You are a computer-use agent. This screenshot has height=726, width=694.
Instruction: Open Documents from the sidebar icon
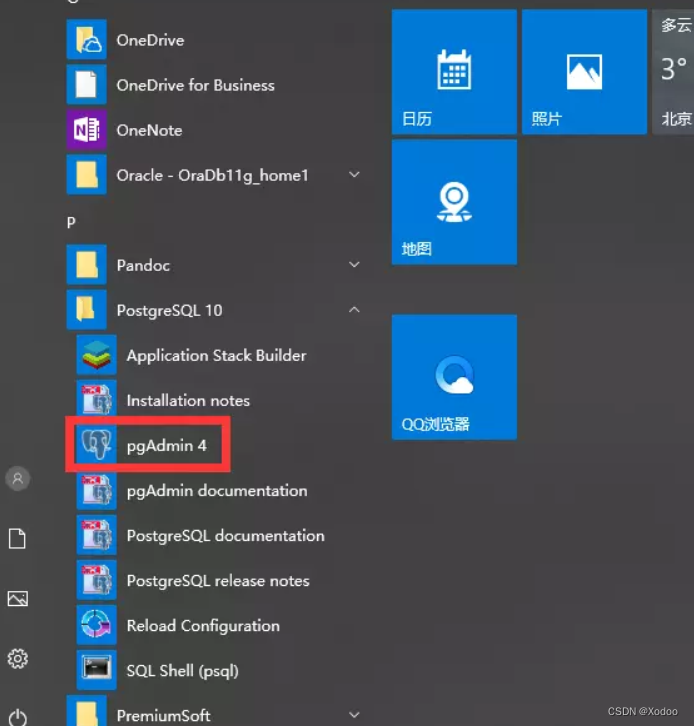[x=18, y=538]
